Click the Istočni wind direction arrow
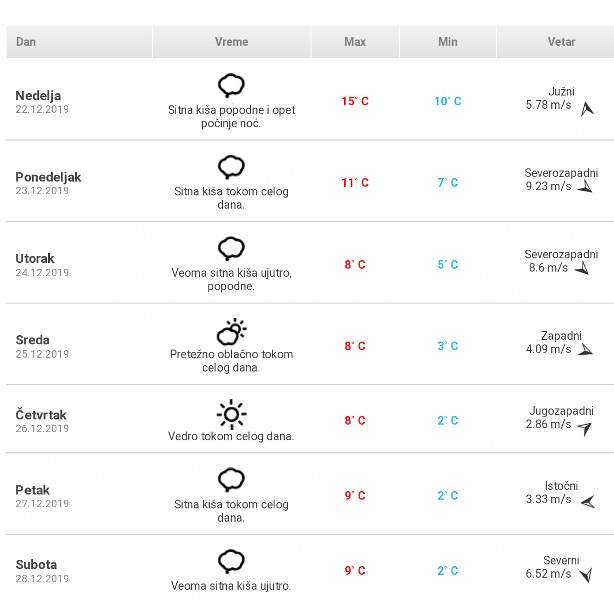The image size is (614, 600). (587, 500)
